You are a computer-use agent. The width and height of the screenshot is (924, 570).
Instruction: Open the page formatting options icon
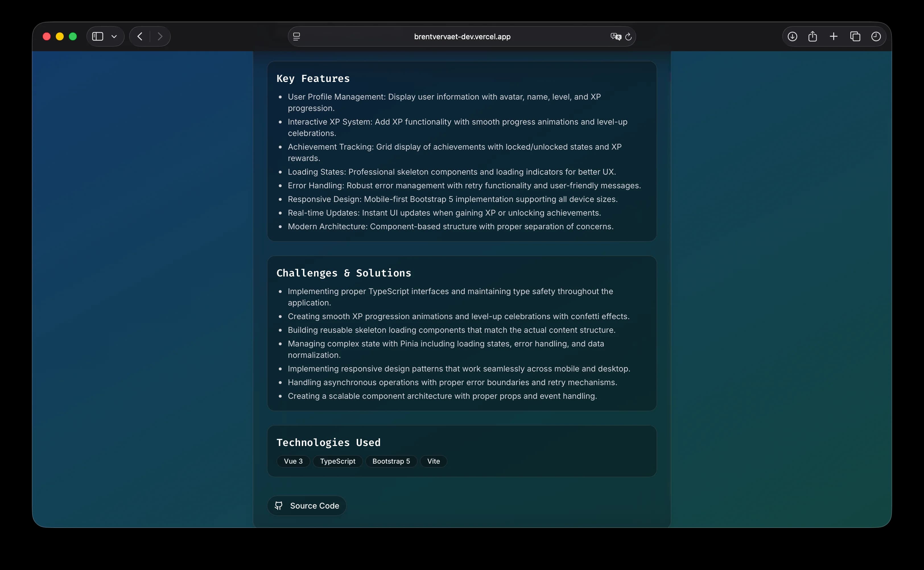(297, 36)
